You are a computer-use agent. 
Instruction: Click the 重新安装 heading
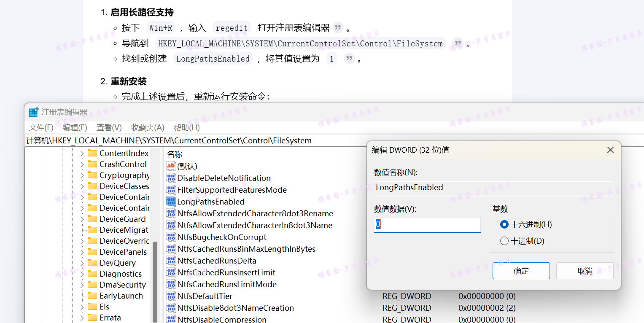(x=129, y=81)
